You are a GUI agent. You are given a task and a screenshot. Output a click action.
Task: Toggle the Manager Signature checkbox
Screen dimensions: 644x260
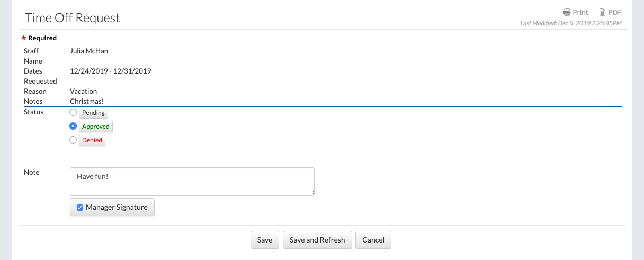tap(80, 208)
